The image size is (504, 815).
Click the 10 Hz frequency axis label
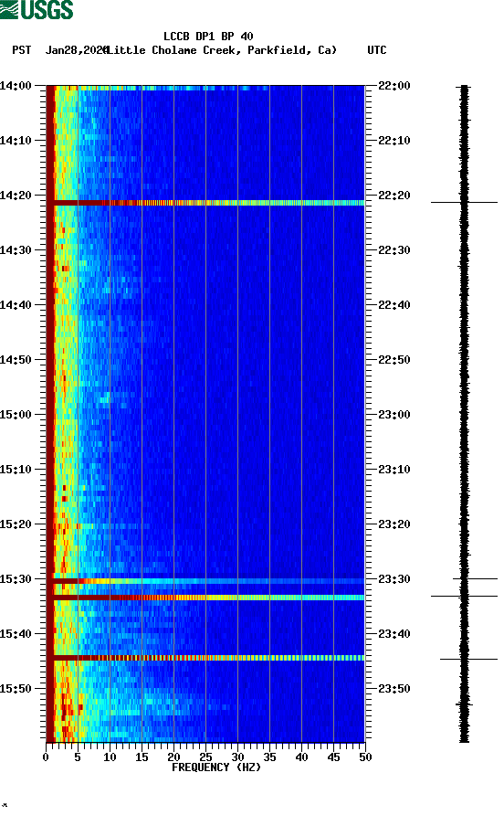110,757
